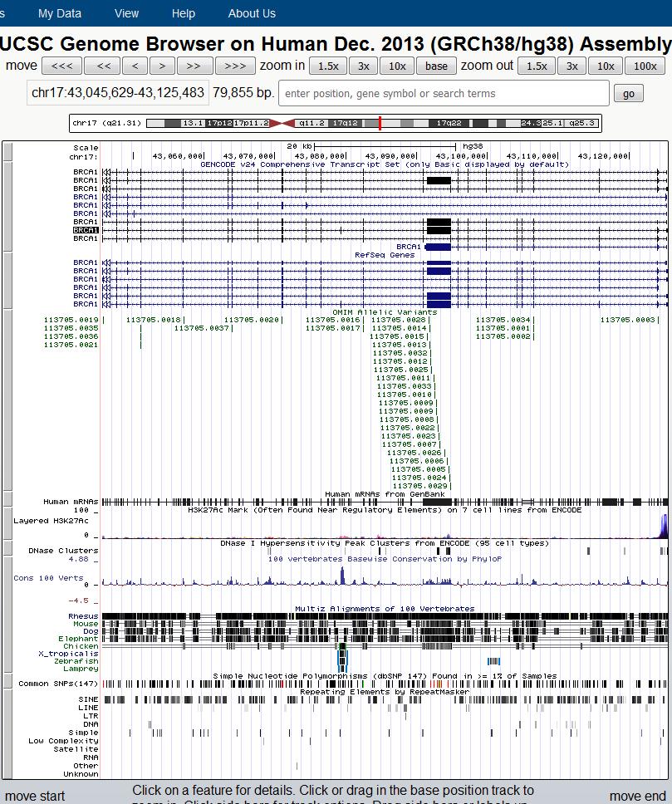Click the Low Complexity repeat row label
The width and height of the screenshot is (672, 804).
pyautogui.click(x=63, y=740)
